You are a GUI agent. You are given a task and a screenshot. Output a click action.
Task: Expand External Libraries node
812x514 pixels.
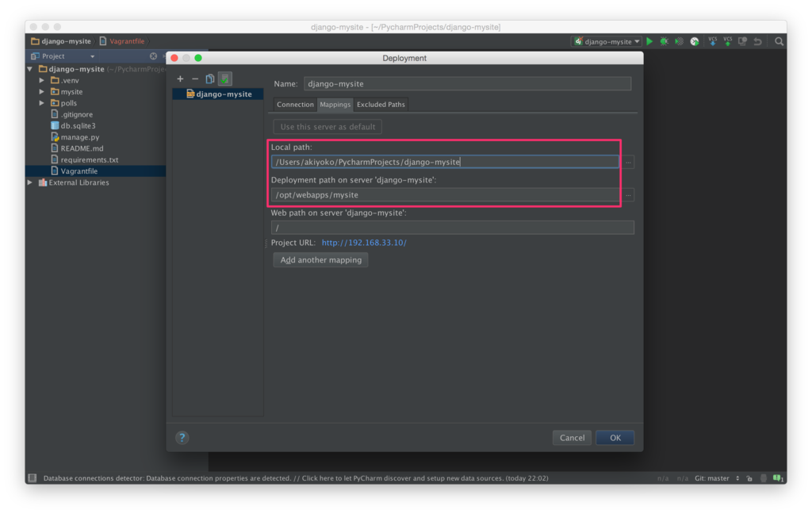click(30, 182)
